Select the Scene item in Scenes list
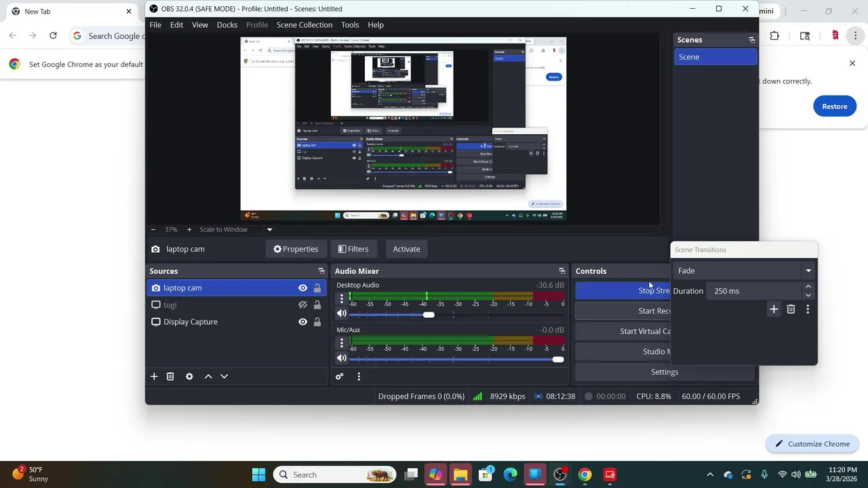 click(x=715, y=57)
